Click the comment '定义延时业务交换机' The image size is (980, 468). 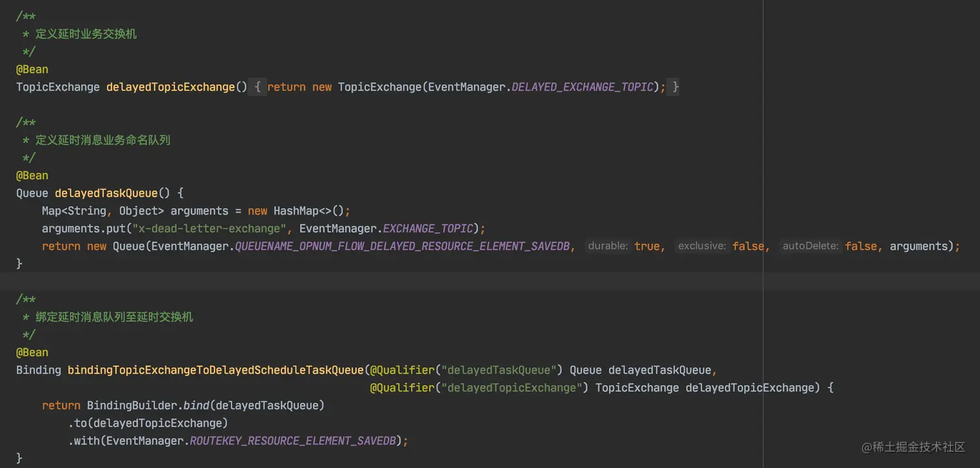pyautogui.click(x=86, y=34)
